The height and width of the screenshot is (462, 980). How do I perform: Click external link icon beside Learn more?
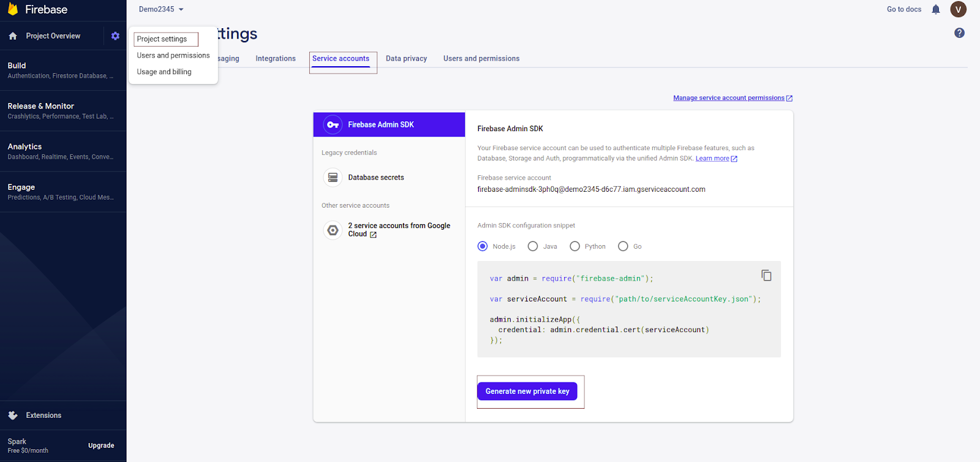(x=734, y=159)
